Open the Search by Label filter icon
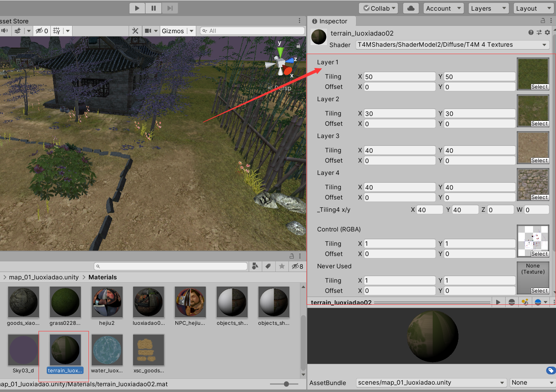 pyautogui.click(x=268, y=266)
